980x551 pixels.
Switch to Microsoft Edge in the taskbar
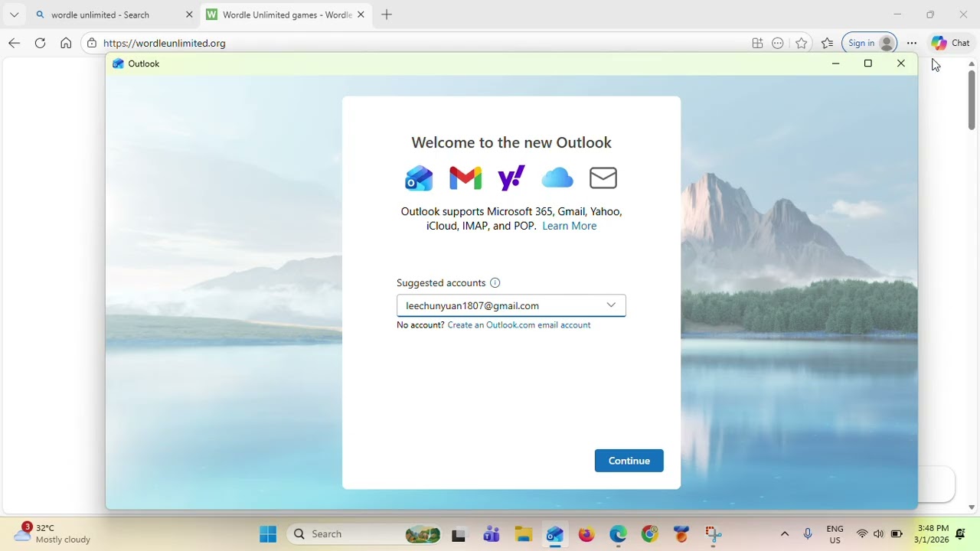point(619,534)
